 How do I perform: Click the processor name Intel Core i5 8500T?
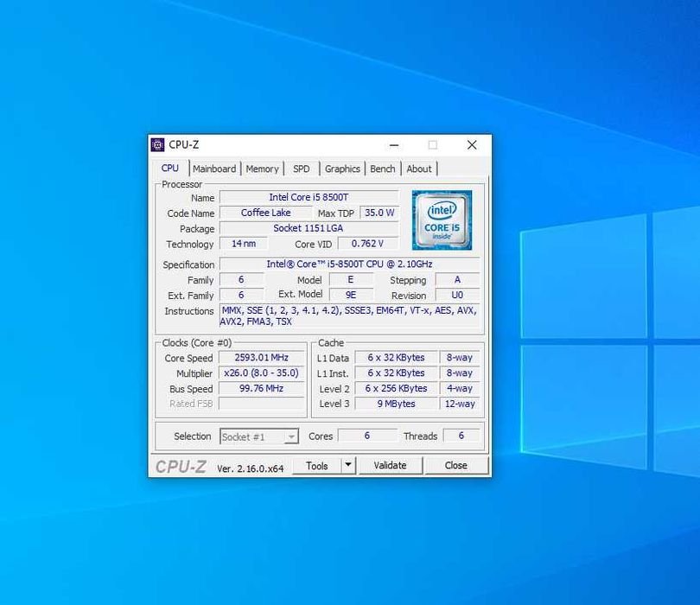point(309,197)
